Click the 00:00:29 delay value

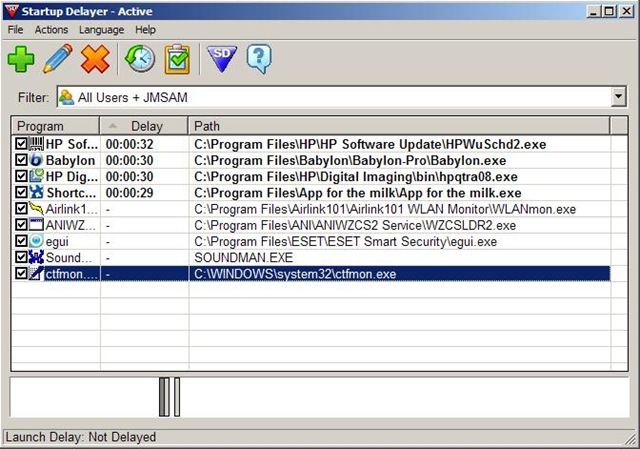click(129, 193)
